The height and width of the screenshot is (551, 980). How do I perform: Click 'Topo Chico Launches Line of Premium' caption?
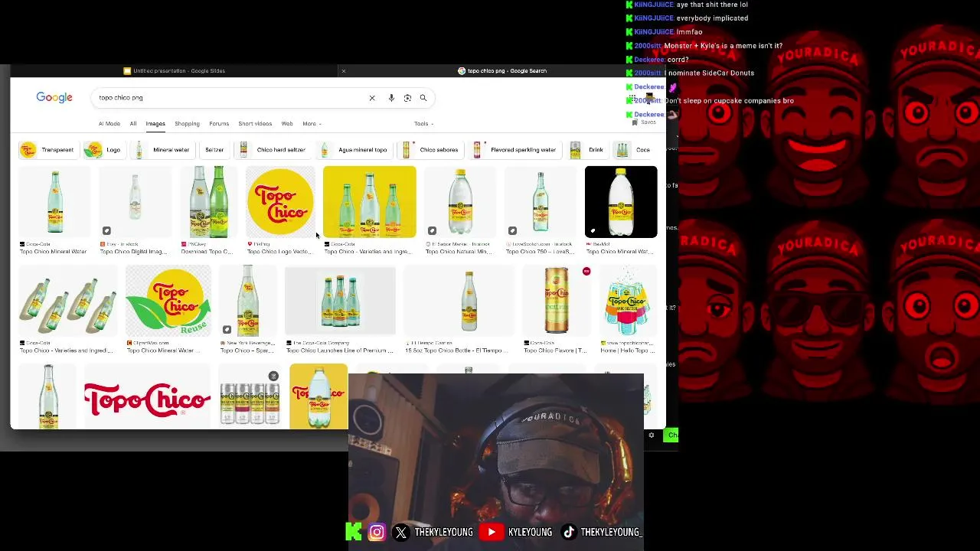[340, 350]
